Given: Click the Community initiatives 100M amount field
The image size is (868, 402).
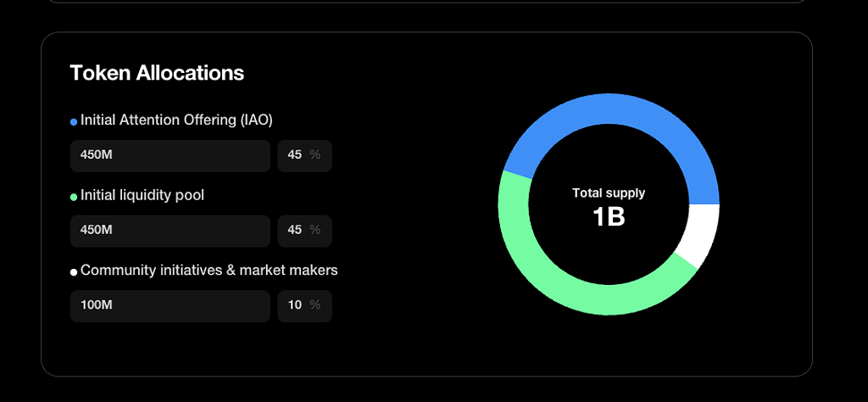Looking at the screenshot, I should click(x=170, y=305).
